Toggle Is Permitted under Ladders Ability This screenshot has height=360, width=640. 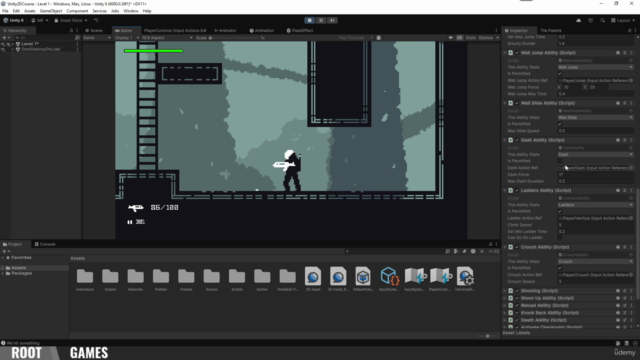[560, 211]
